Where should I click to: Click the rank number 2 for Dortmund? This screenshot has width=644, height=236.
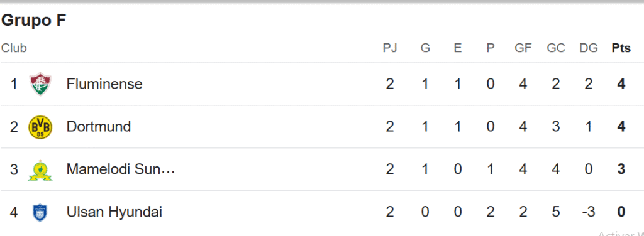[x=14, y=127]
